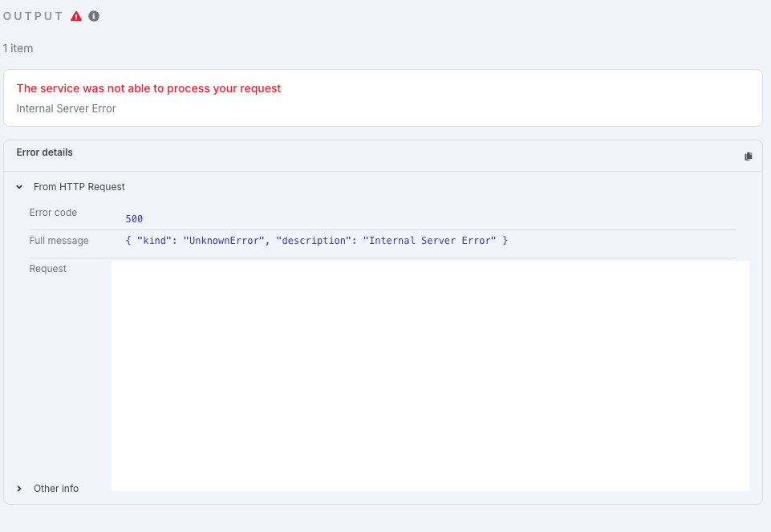Click the 1 item count text
The height and width of the screenshot is (532, 771).
[x=18, y=48]
